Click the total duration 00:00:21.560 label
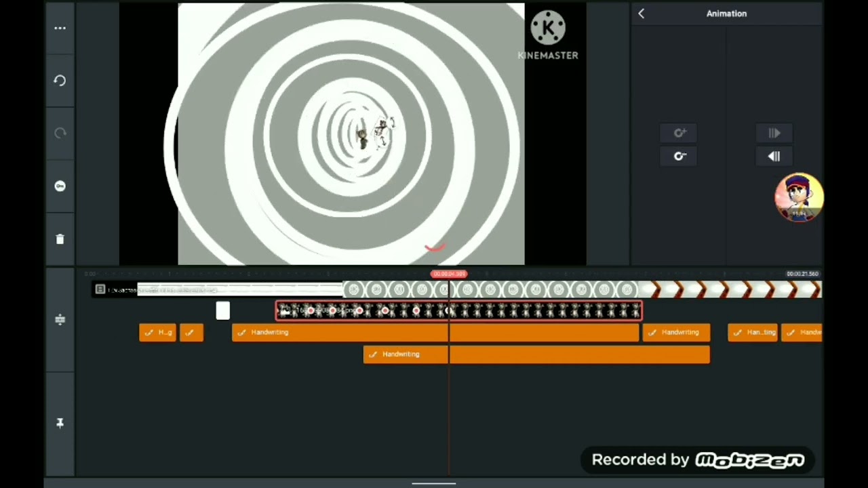The image size is (868, 488). pyautogui.click(x=803, y=274)
